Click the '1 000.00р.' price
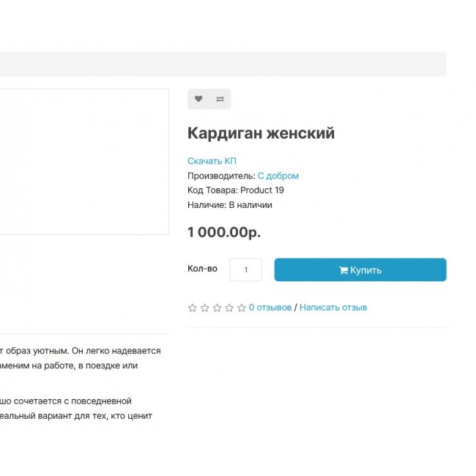This screenshot has height=476, width=476. point(223,232)
